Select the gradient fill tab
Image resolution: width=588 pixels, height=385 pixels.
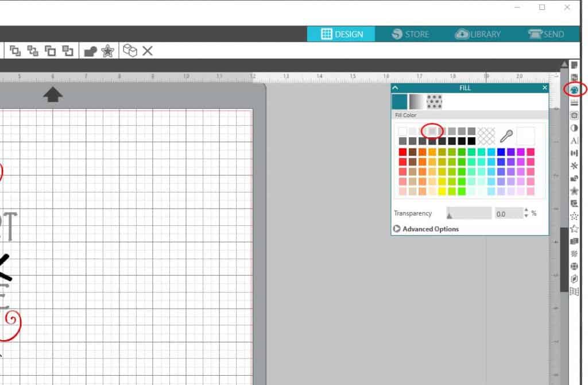416,102
